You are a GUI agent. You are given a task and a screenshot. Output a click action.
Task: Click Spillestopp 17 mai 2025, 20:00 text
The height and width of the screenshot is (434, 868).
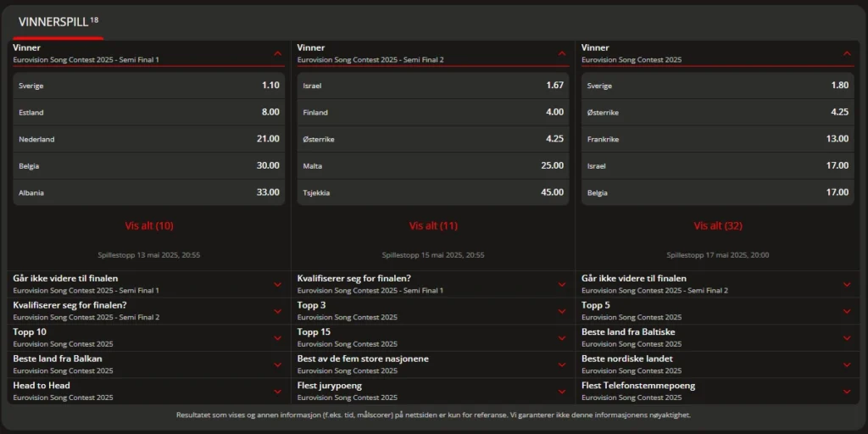718,255
